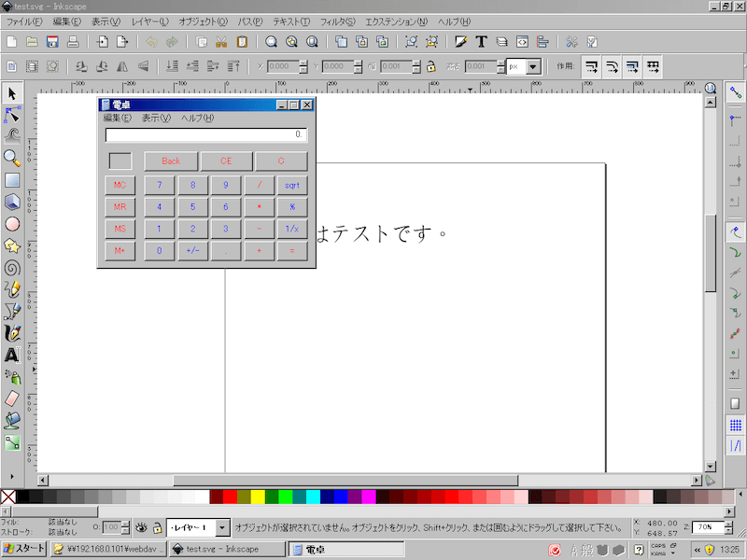747x560 pixels.
Task: Choose the Pencil freehand tool
Action: pyautogui.click(x=12, y=289)
